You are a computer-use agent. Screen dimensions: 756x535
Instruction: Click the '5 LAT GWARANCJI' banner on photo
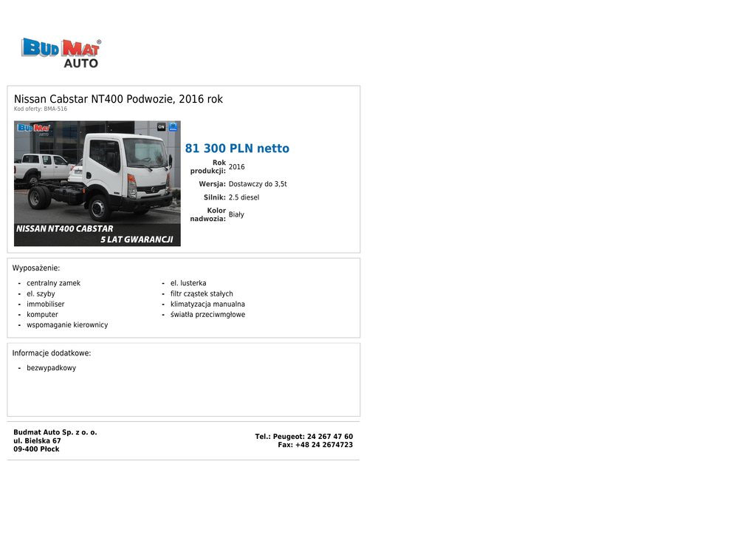pos(137,239)
